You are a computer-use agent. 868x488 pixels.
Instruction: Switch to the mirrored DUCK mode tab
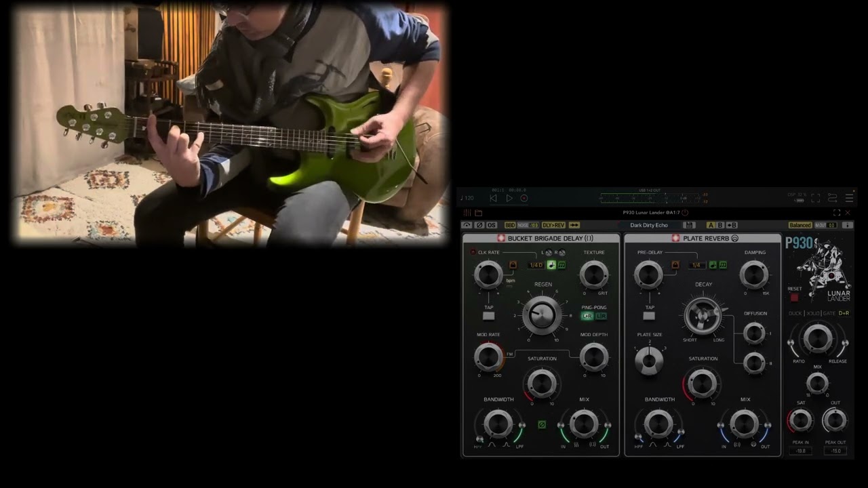point(812,313)
